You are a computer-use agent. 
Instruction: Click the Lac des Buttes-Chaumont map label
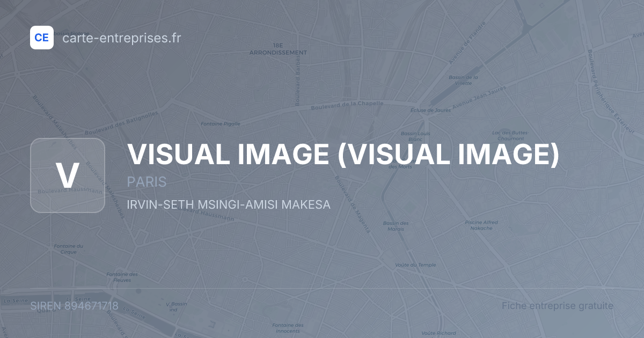(510, 135)
